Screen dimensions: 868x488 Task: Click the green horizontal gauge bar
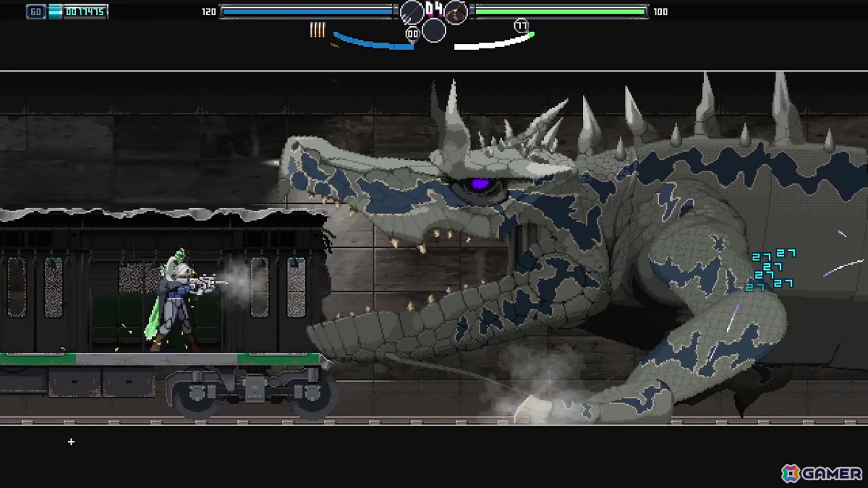559,12
